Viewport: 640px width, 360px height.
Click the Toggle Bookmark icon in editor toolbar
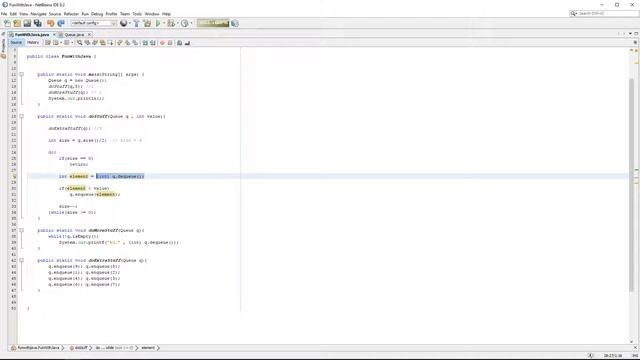135,42
